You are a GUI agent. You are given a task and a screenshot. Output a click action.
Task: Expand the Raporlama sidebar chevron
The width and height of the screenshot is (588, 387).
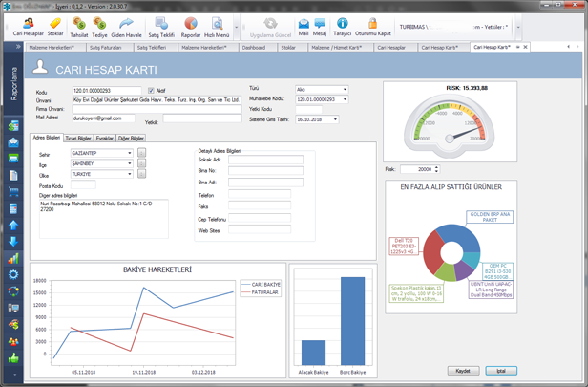coord(17,47)
